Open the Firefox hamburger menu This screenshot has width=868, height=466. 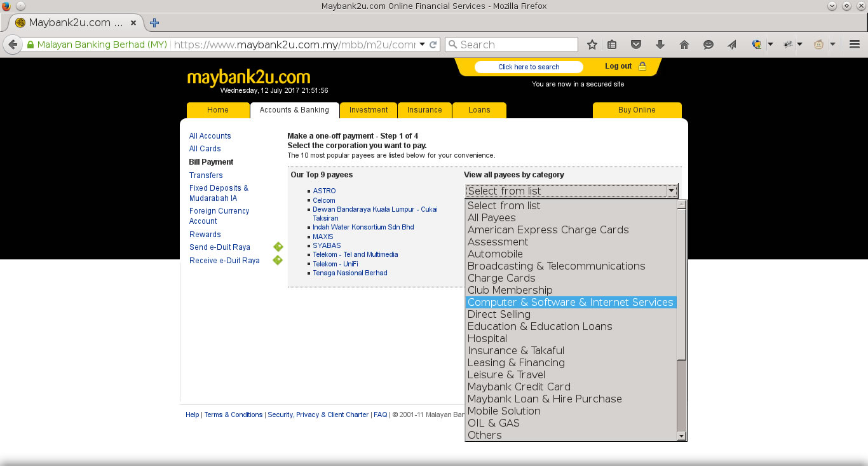pyautogui.click(x=855, y=45)
